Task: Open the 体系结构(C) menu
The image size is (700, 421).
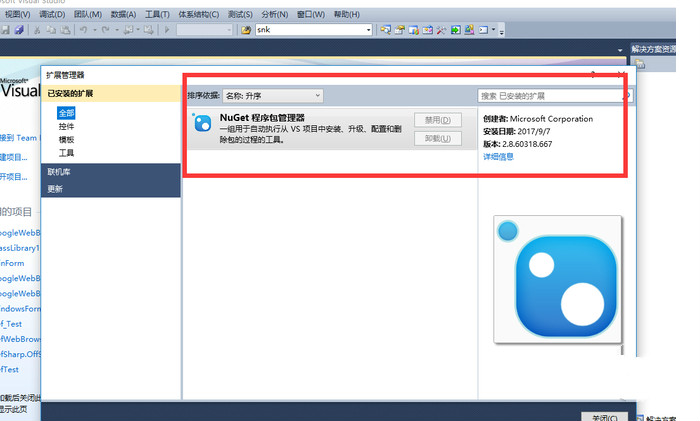Action: pyautogui.click(x=199, y=14)
